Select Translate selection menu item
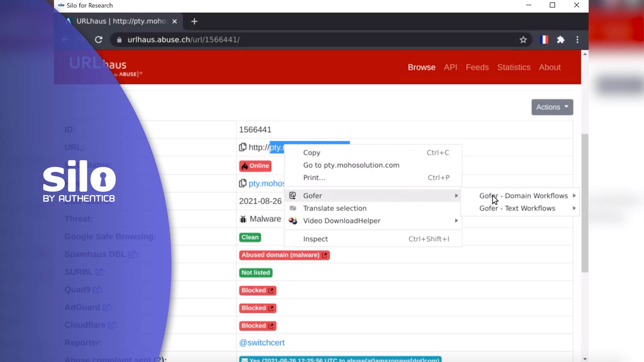 373,208
